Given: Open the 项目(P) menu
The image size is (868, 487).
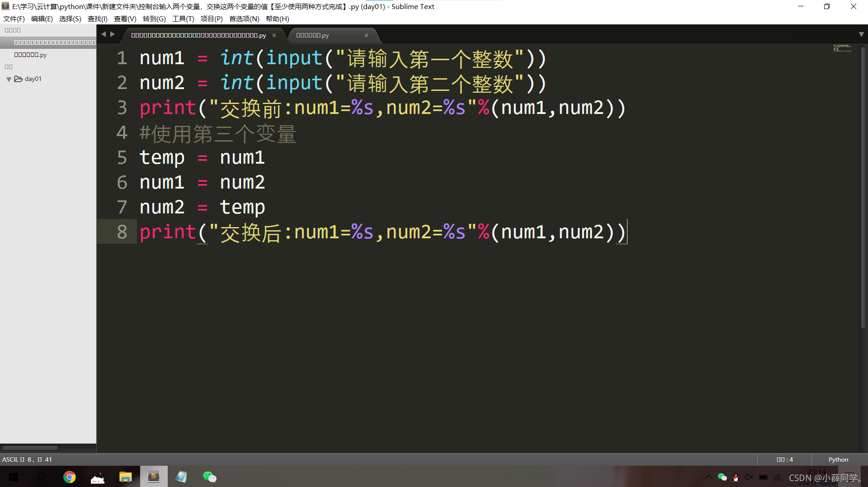Looking at the screenshot, I should [x=212, y=19].
